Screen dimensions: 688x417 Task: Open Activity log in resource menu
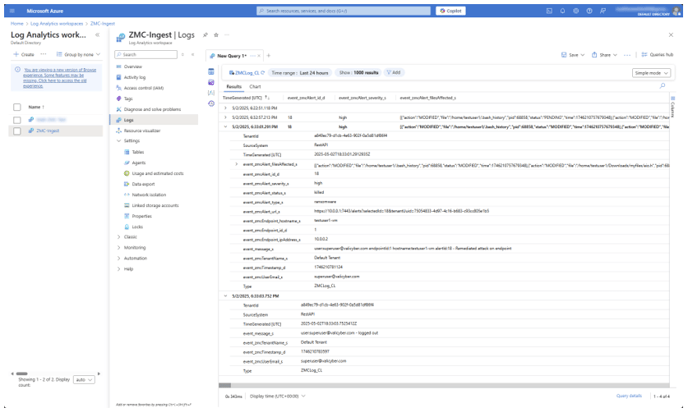[134, 77]
